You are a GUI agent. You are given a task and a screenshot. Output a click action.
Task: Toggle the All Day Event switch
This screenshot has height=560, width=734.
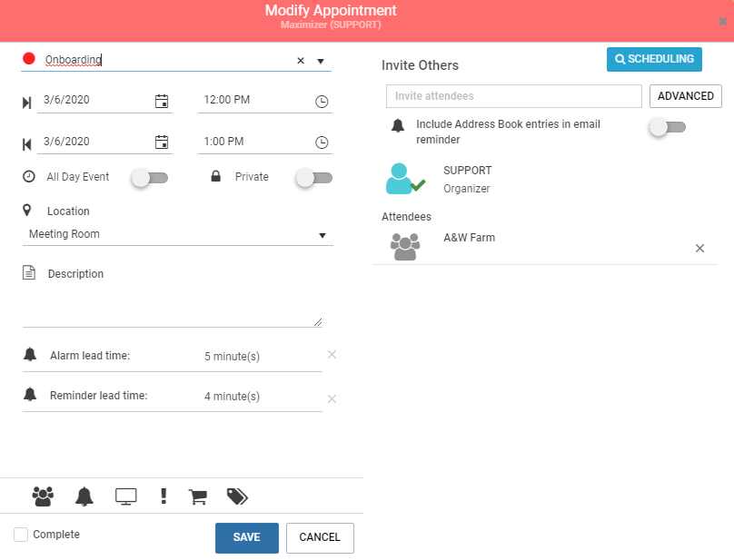pyautogui.click(x=150, y=178)
